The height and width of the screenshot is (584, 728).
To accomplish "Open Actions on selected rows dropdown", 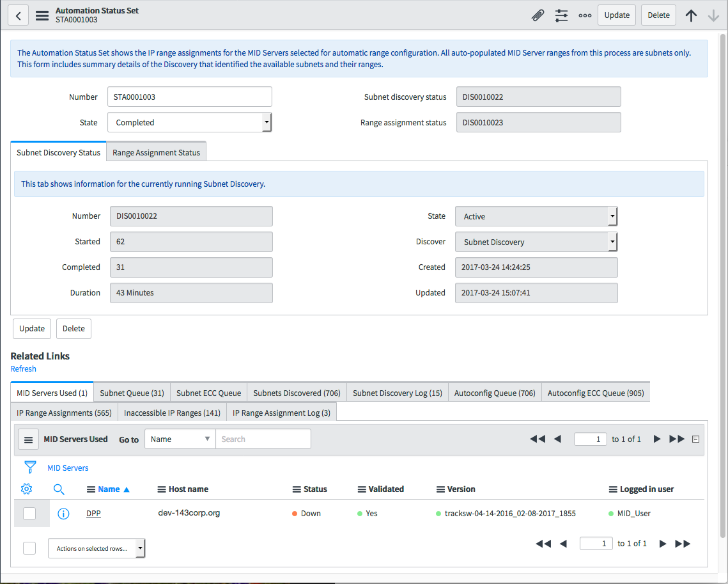I will pos(97,548).
